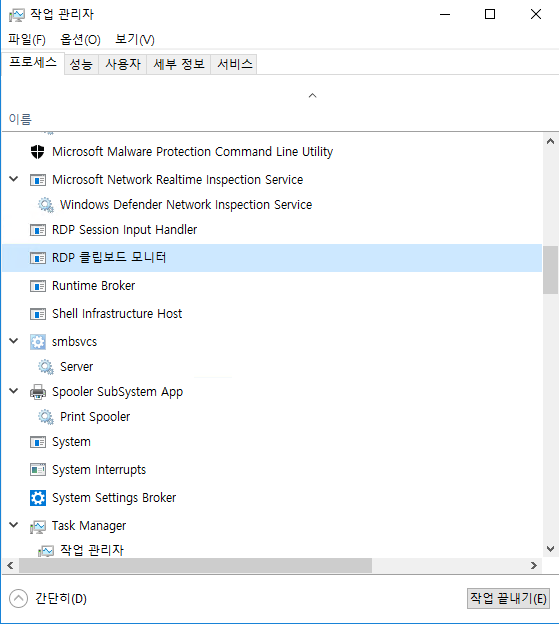The height and width of the screenshot is (624, 559).
Task: Click the RDP Session Input Handler icon
Action: tap(38, 230)
